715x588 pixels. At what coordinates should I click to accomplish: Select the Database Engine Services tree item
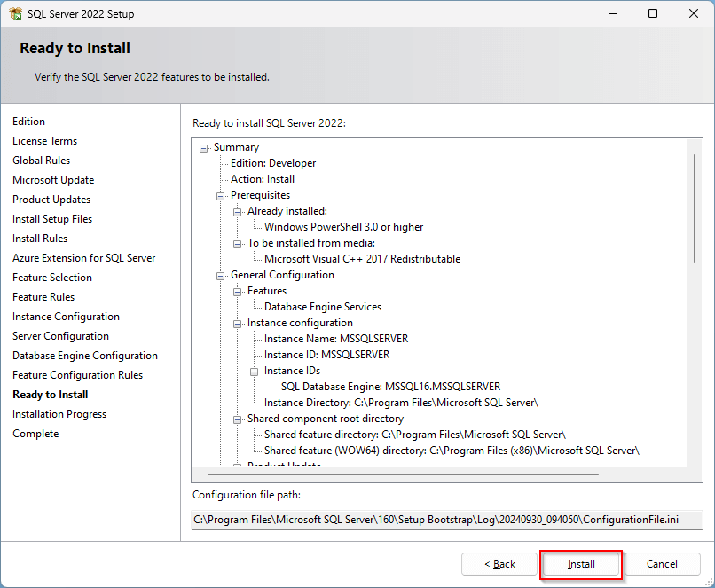tap(322, 307)
